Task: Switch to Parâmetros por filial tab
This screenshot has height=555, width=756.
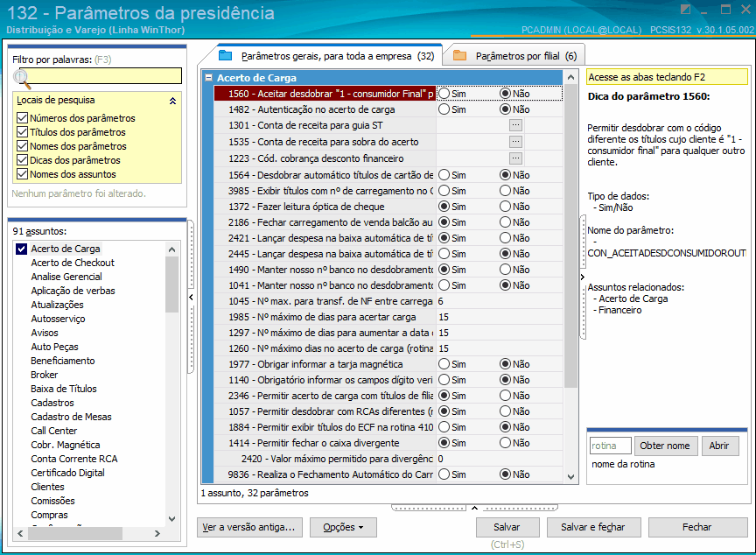Action: pos(514,56)
